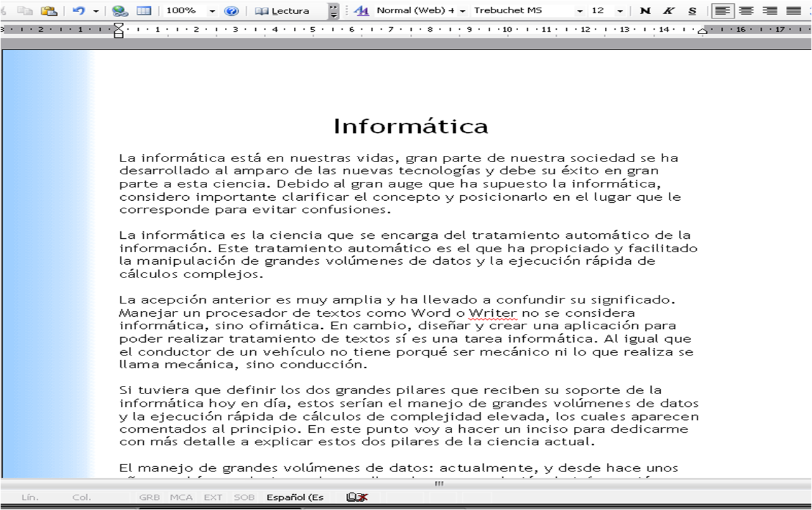812x510 pixels.
Task: Apply bold formatting with the N button
Action: coord(645,11)
